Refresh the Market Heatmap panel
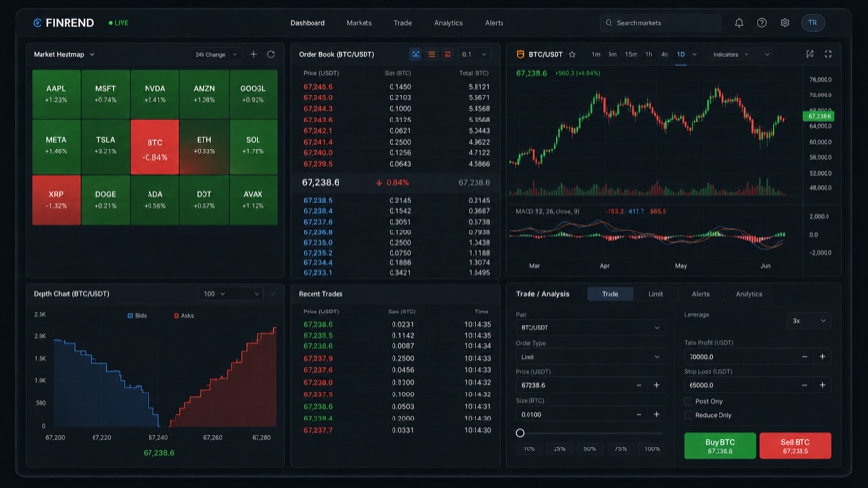The width and height of the screenshot is (868, 488). tap(271, 54)
